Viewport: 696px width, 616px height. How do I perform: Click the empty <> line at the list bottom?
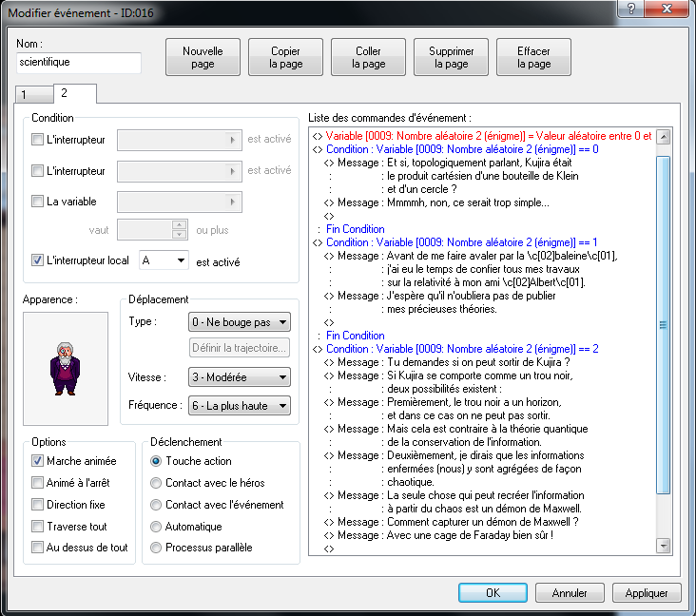coord(328,549)
